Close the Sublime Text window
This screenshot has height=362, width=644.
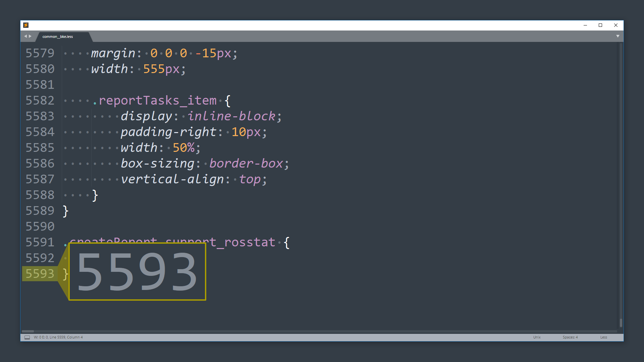click(x=616, y=25)
